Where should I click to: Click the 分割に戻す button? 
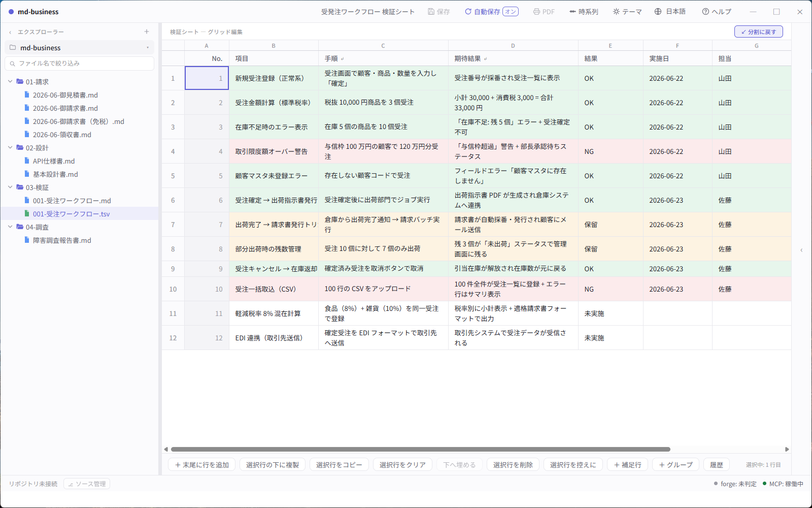point(758,31)
